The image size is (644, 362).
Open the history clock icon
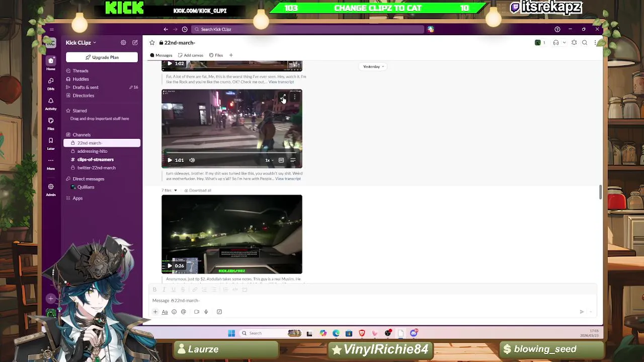coord(185,29)
